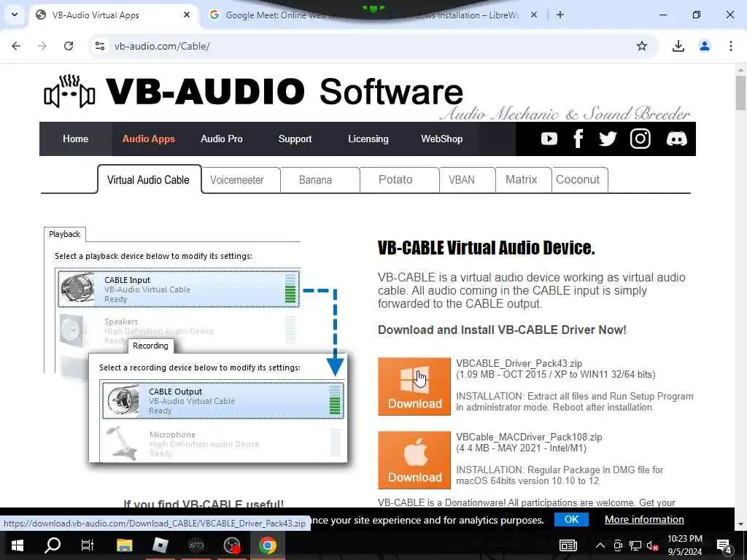Image resolution: width=747 pixels, height=560 pixels.
Task: Open File Explorer from taskbar
Action: coord(124,545)
